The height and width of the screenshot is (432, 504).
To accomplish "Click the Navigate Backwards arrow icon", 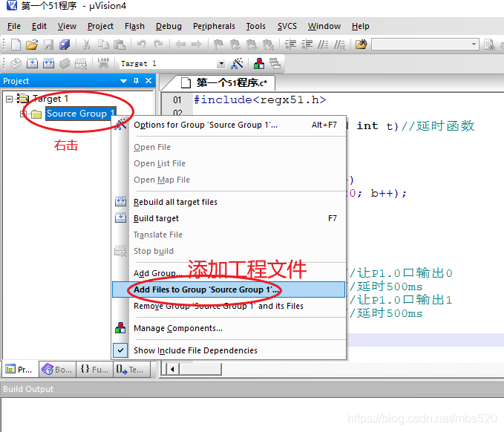I will tap(180, 45).
